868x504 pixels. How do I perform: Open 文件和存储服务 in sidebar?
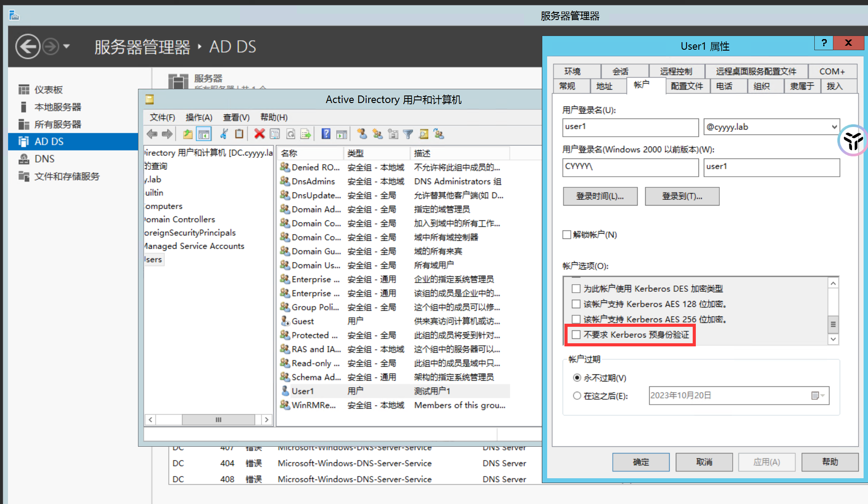tap(67, 176)
